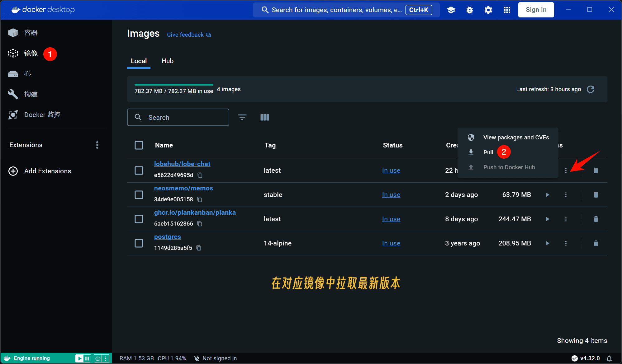Copy image ID 1149d285a5f5

coord(199,248)
